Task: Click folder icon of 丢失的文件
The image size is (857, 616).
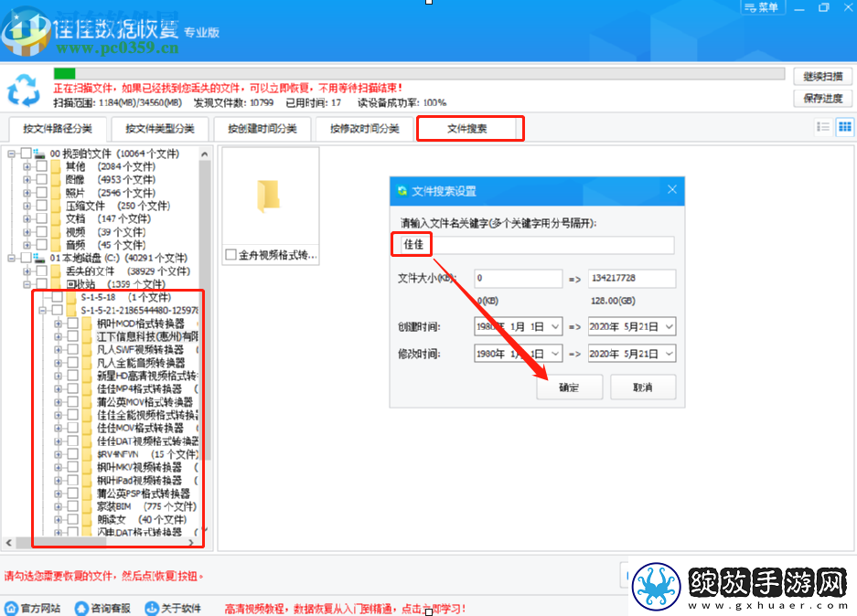Action: coord(56,271)
